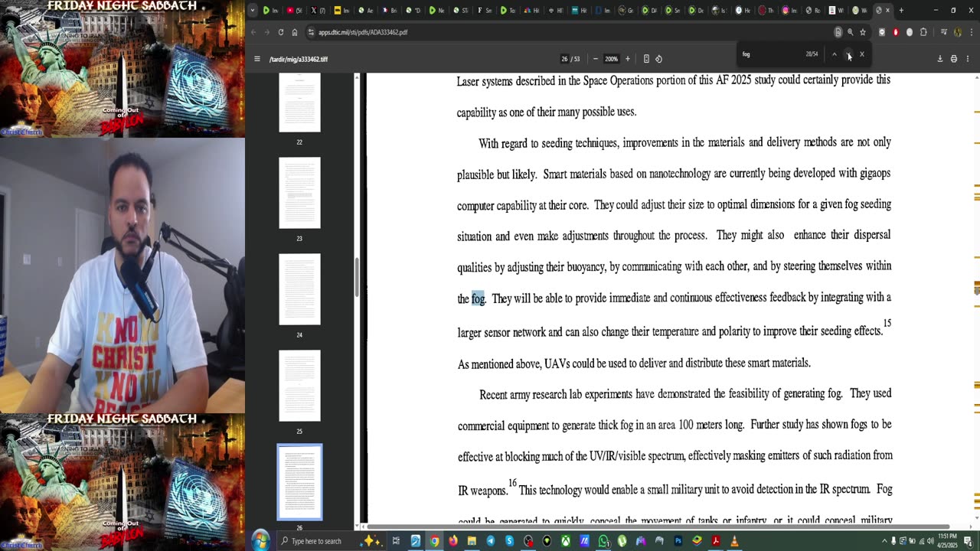Image resolution: width=980 pixels, height=551 pixels.
Task: Zoom in the PDF with plus button
Action: click(628, 59)
